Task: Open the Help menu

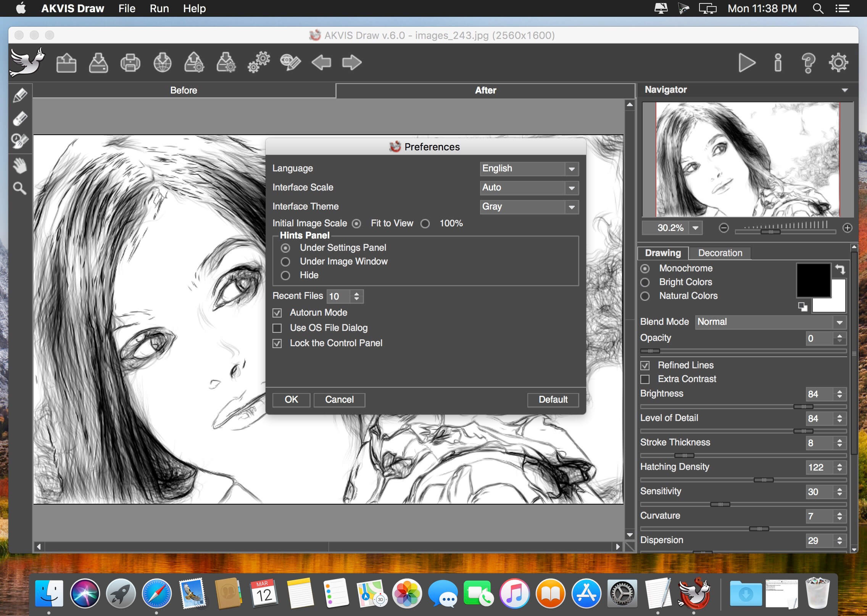Action: [x=194, y=8]
